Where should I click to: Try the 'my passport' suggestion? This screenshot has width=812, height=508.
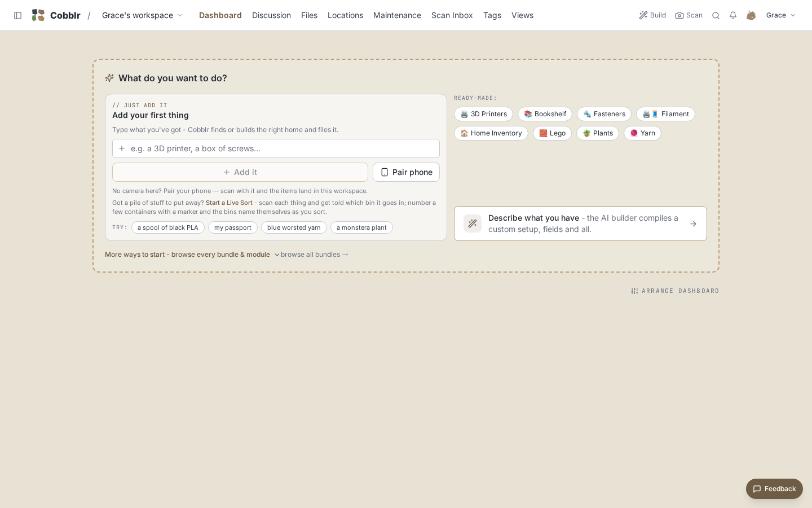[233, 227]
